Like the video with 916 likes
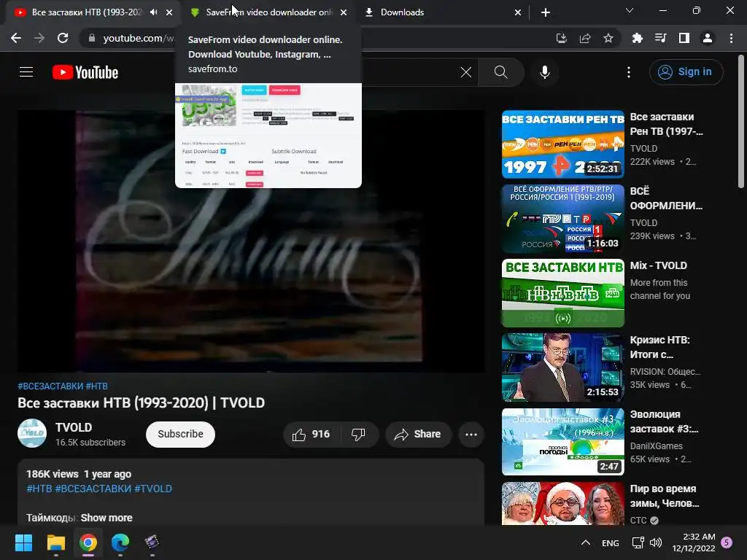747x560 pixels. pyautogui.click(x=312, y=435)
